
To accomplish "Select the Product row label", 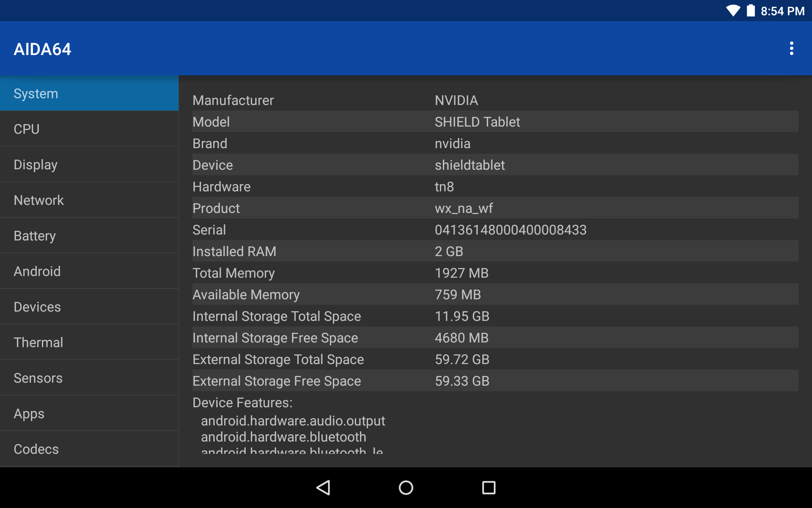I will (216, 208).
